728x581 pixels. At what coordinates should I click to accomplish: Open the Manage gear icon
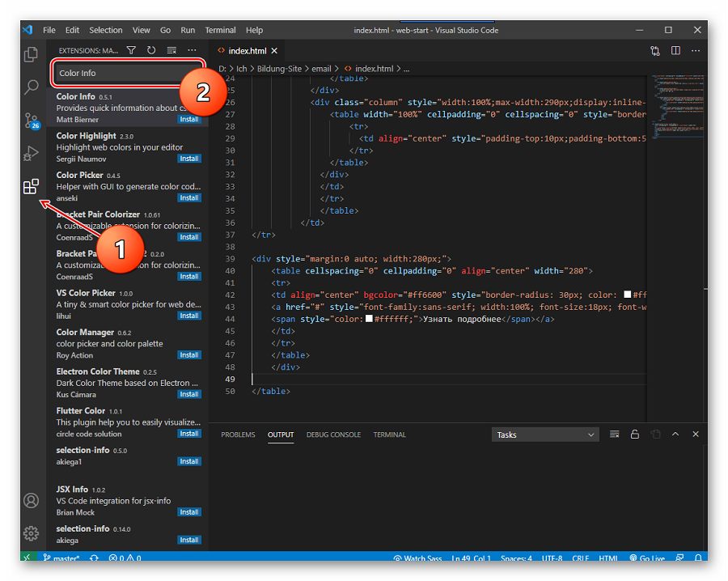tap(31, 533)
